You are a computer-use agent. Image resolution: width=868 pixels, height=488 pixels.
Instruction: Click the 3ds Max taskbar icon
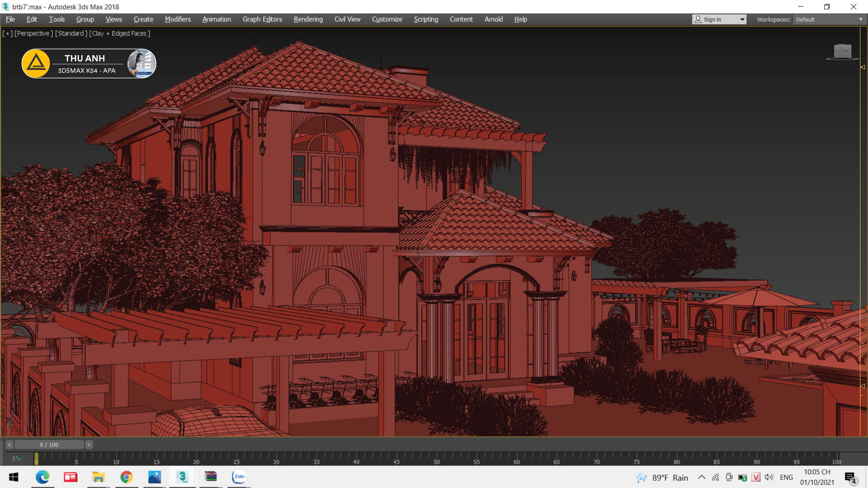(x=183, y=477)
